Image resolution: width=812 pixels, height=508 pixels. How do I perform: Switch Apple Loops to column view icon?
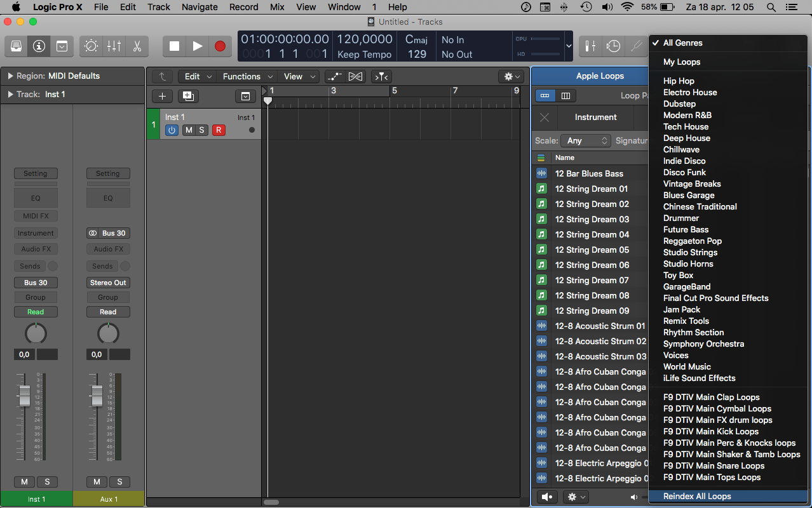tap(564, 95)
